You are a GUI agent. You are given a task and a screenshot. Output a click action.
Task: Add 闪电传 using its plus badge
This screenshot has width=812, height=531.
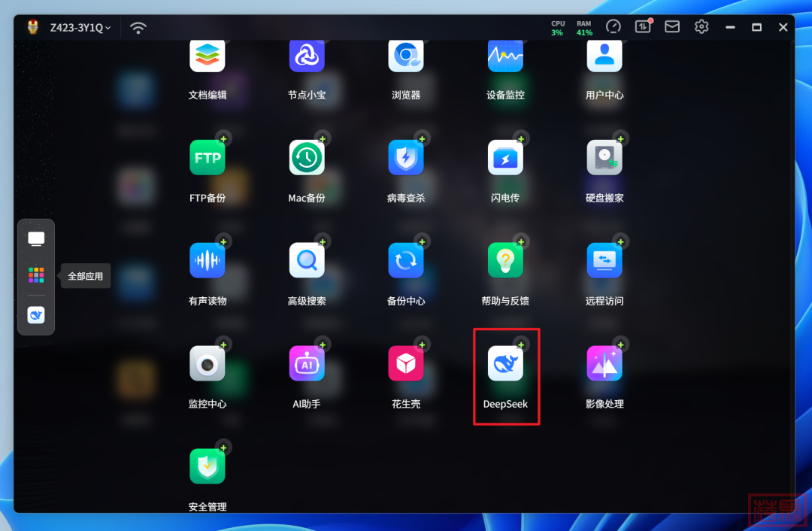(x=522, y=139)
